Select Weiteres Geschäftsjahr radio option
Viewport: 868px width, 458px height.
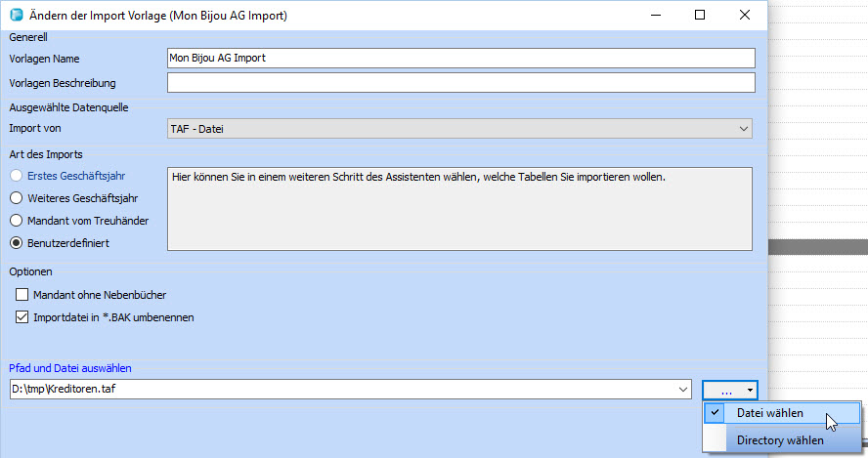[17, 198]
